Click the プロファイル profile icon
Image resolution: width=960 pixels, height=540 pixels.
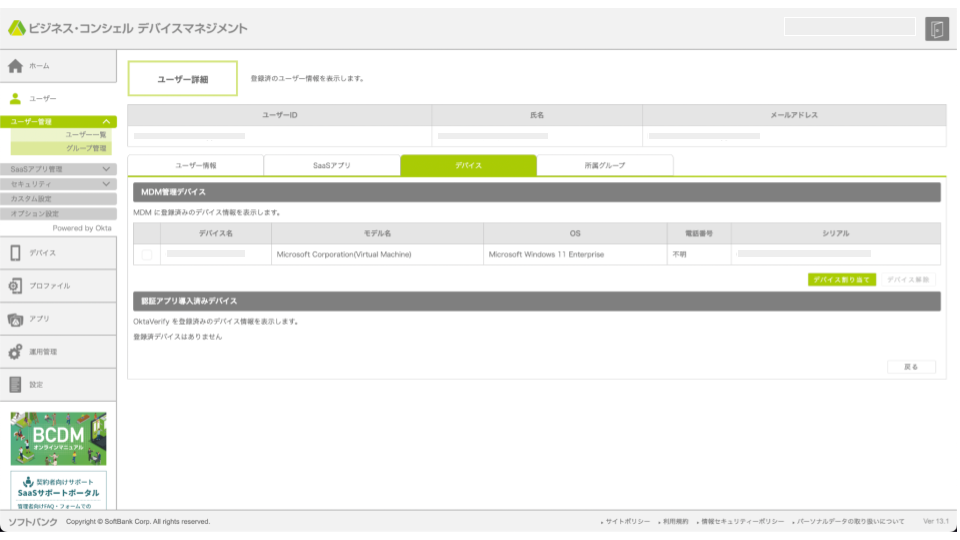[15, 286]
